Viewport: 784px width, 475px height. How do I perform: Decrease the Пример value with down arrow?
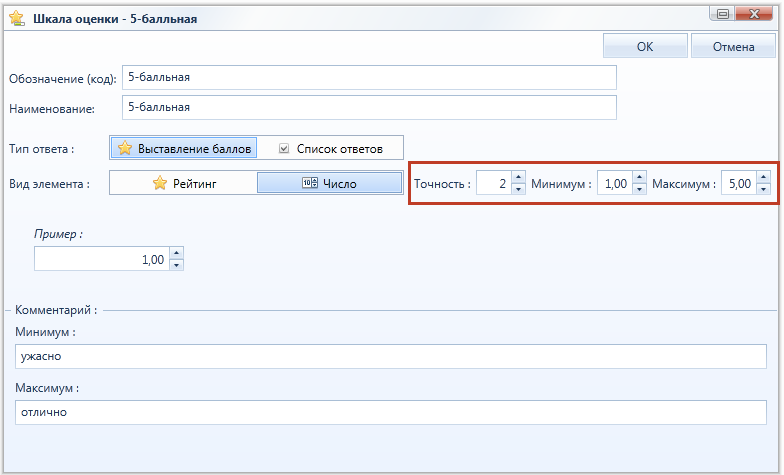176,265
